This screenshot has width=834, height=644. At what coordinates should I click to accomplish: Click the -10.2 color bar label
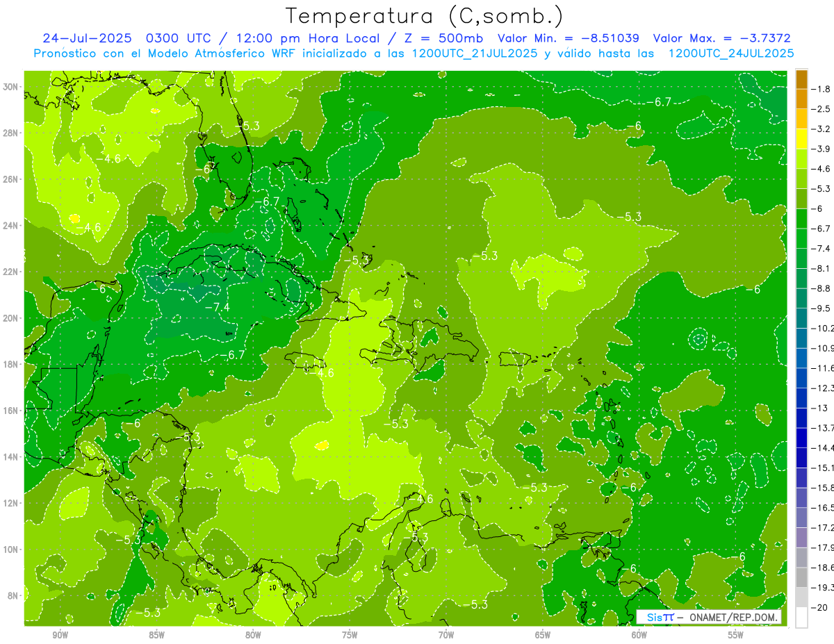click(823, 328)
